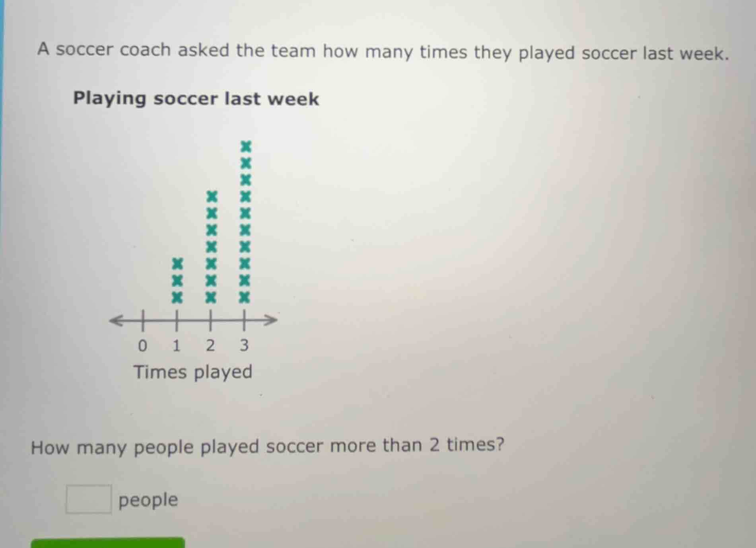This screenshot has width=756, height=548.
Task: Click the word 'people' next to the box
Action: [147, 499]
